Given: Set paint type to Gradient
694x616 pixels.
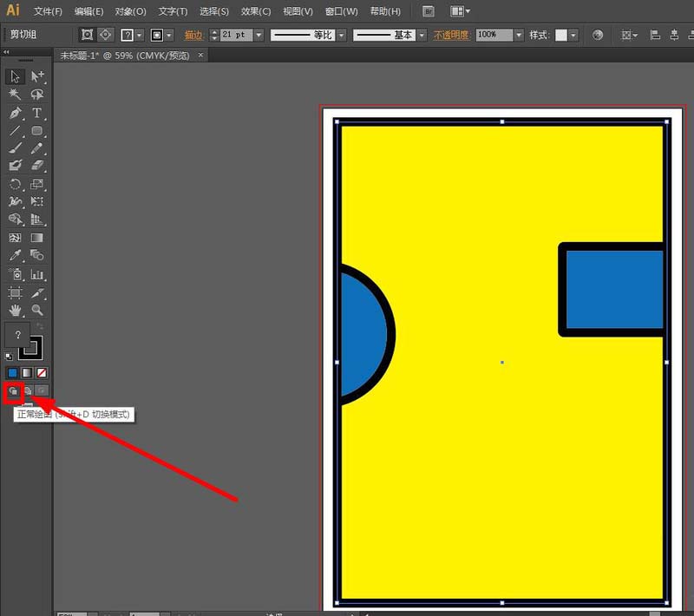Looking at the screenshot, I should 27,373.
